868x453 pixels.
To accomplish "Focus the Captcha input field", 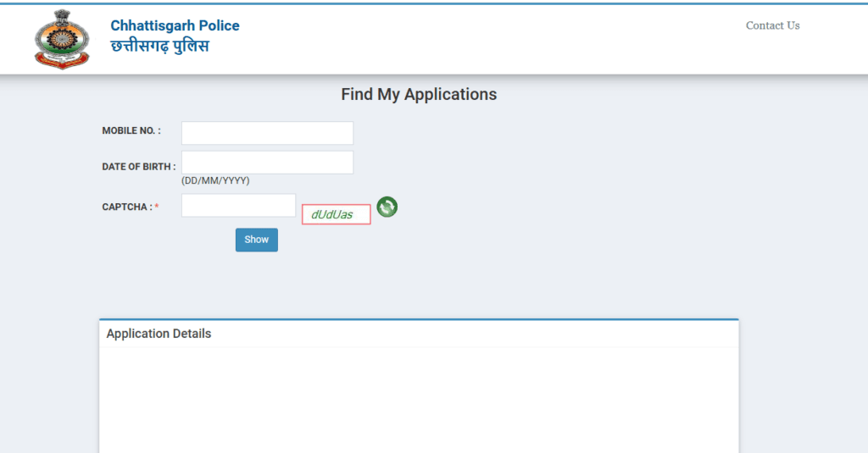I will click(238, 205).
